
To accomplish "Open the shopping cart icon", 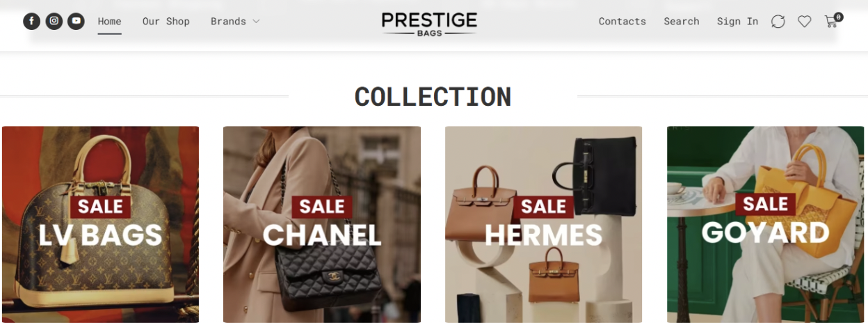I will tap(830, 22).
